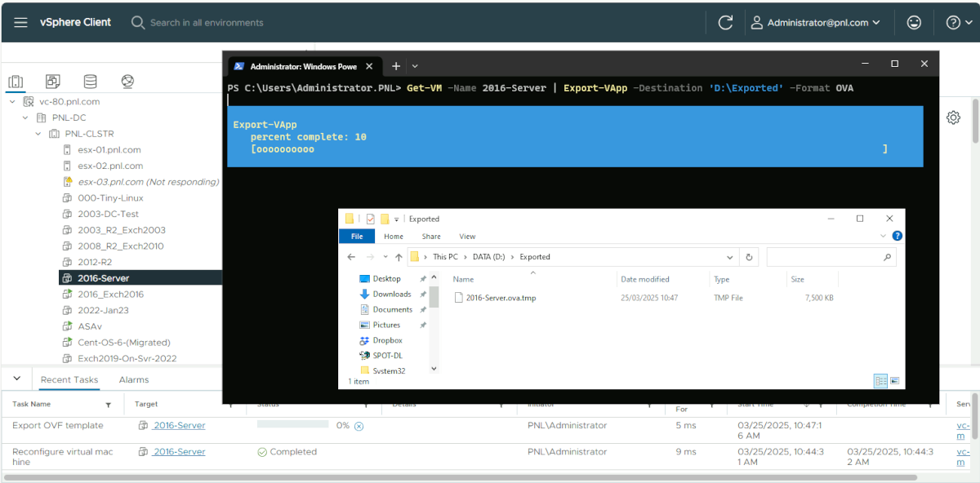Switch to Networking inventory view

(x=127, y=82)
